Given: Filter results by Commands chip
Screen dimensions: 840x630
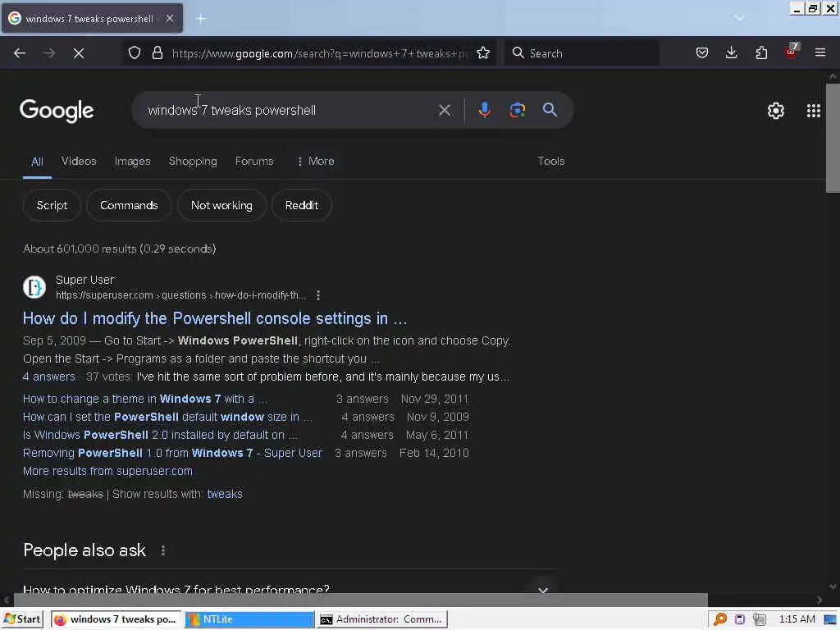Looking at the screenshot, I should [129, 206].
